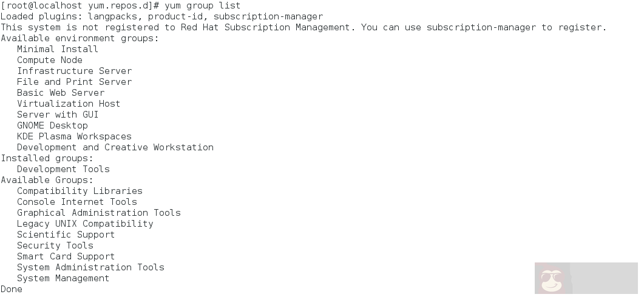Click the 'Done' output line

11,289
